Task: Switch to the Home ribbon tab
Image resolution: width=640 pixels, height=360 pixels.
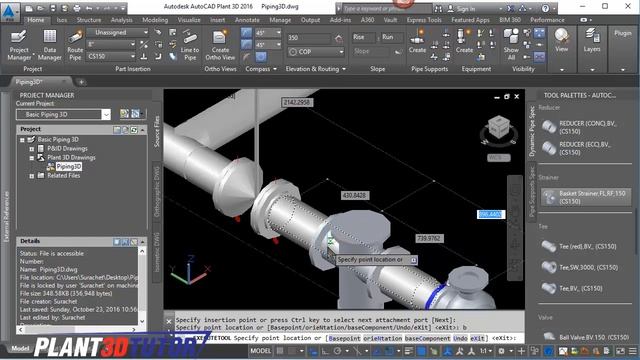Action: pos(36,20)
